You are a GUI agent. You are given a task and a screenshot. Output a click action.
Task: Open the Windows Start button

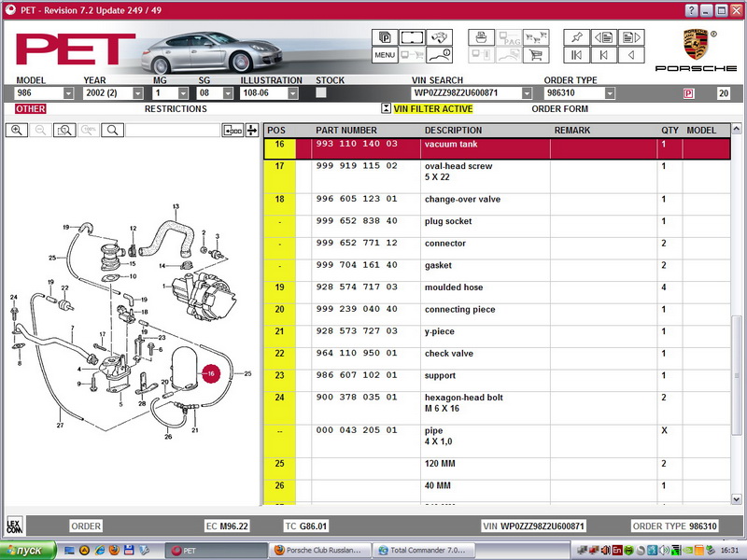coord(29,551)
